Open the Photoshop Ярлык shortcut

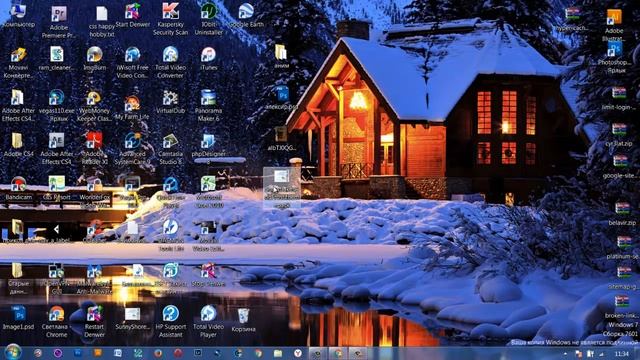pyautogui.click(x=616, y=57)
